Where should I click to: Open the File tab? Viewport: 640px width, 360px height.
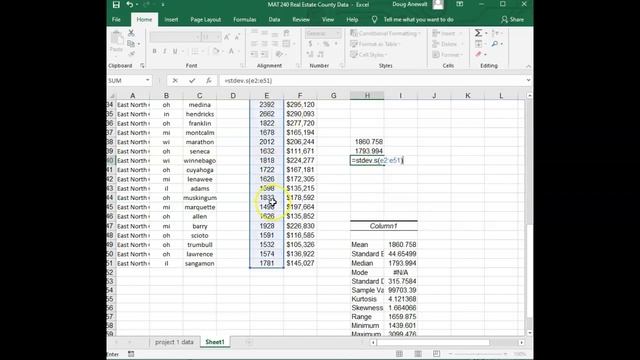click(x=116, y=20)
